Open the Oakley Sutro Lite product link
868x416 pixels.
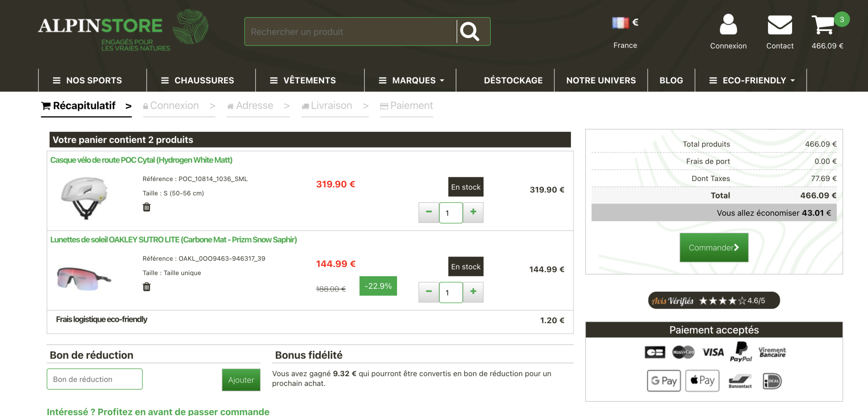click(x=173, y=239)
